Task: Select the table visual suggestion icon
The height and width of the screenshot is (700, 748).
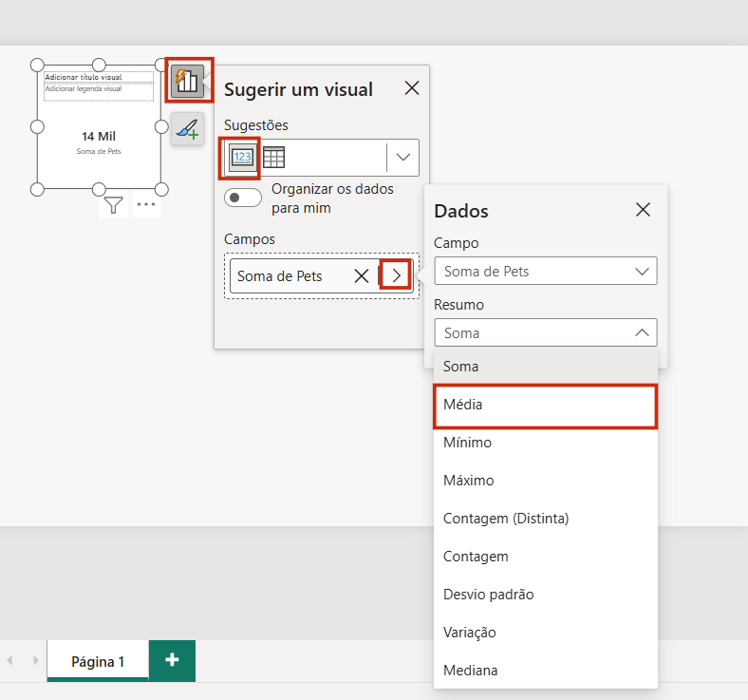Action: pos(273,157)
